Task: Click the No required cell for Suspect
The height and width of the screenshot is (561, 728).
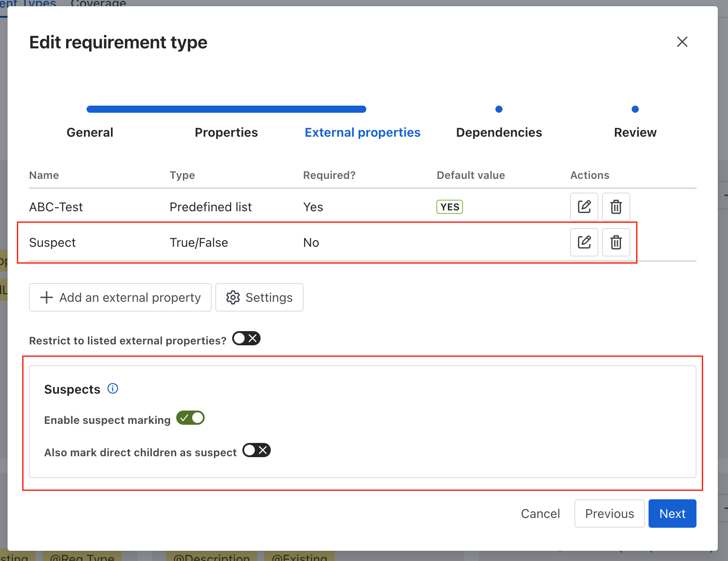Action: [x=311, y=242]
